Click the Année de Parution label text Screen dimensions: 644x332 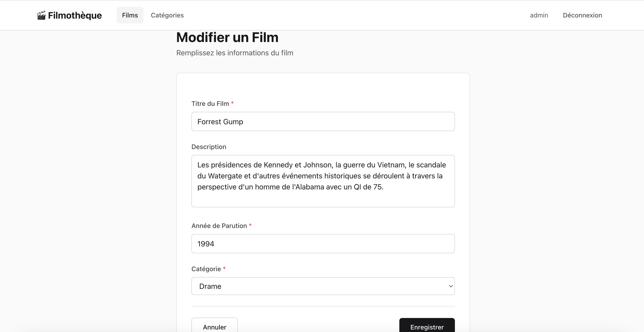219,226
